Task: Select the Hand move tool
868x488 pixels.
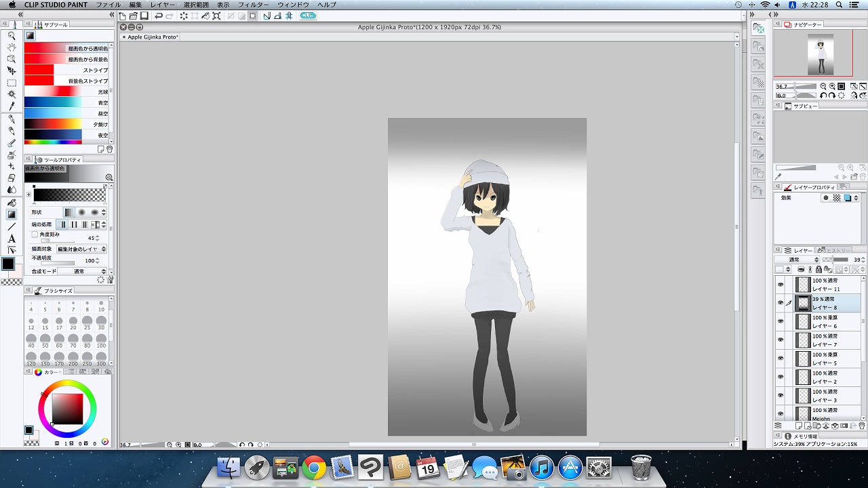Action: (x=12, y=47)
